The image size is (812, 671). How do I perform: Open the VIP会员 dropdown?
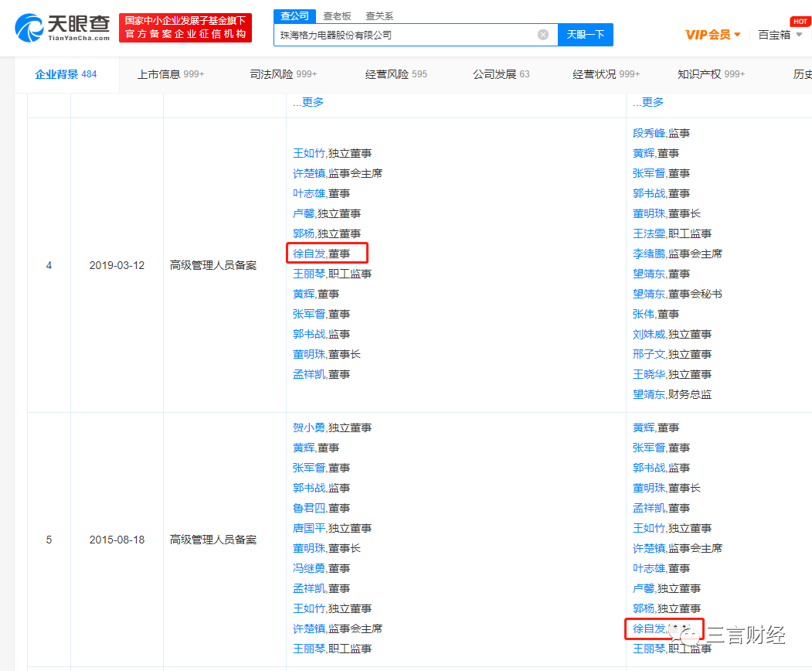pyautogui.click(x=712, y=35)
